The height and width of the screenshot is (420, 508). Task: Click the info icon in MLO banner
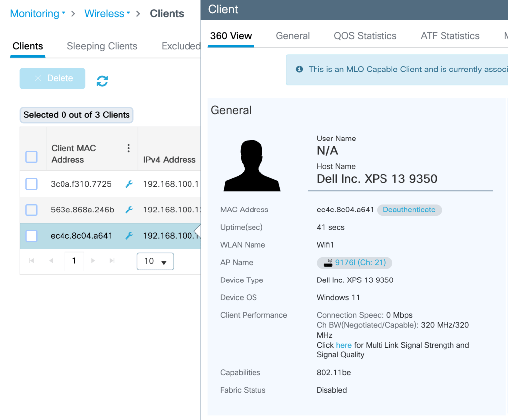point(299,70)
